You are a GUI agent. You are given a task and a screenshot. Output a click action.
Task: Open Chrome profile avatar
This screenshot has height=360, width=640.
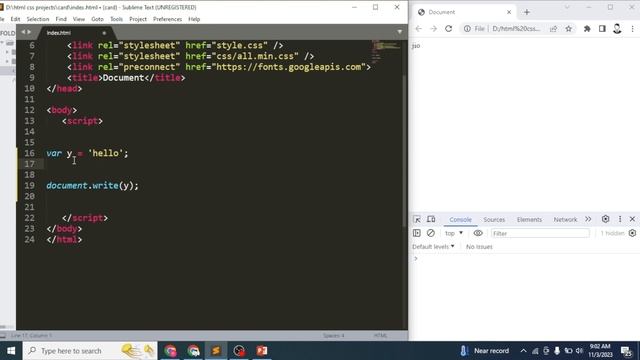point(617,29)
